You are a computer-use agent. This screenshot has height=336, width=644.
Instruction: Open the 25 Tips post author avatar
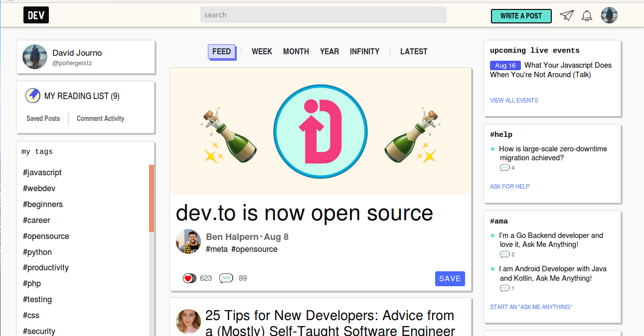[188, 321]
